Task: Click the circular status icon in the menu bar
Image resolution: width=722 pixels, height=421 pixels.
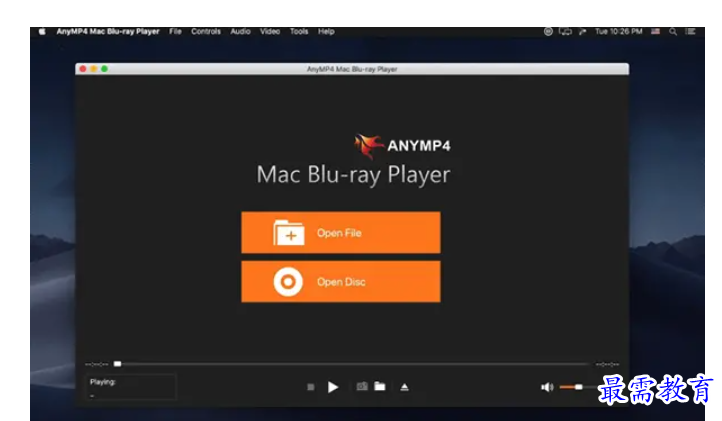Action: 548,31
